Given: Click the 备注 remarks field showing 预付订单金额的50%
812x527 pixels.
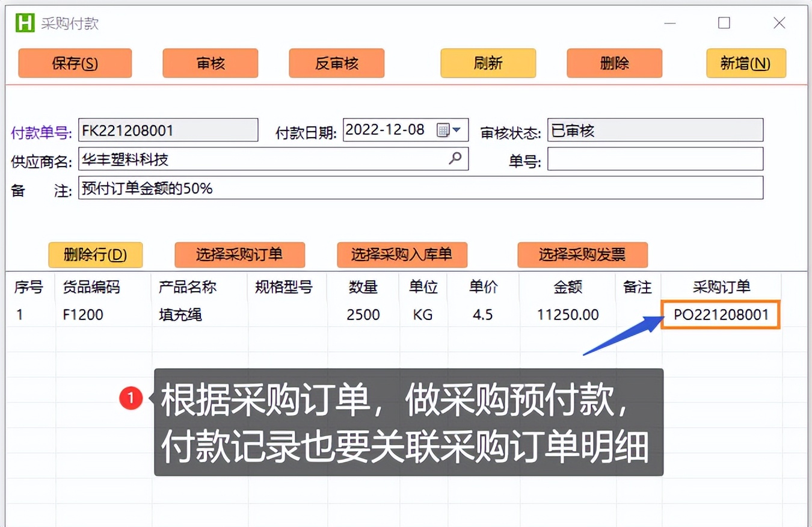Looking at the screenshot, I should [421, 188].
